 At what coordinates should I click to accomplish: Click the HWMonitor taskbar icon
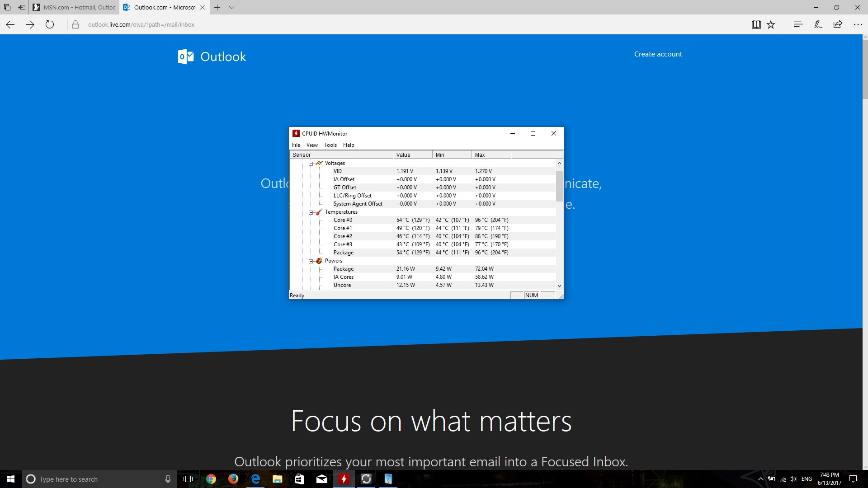344,479
